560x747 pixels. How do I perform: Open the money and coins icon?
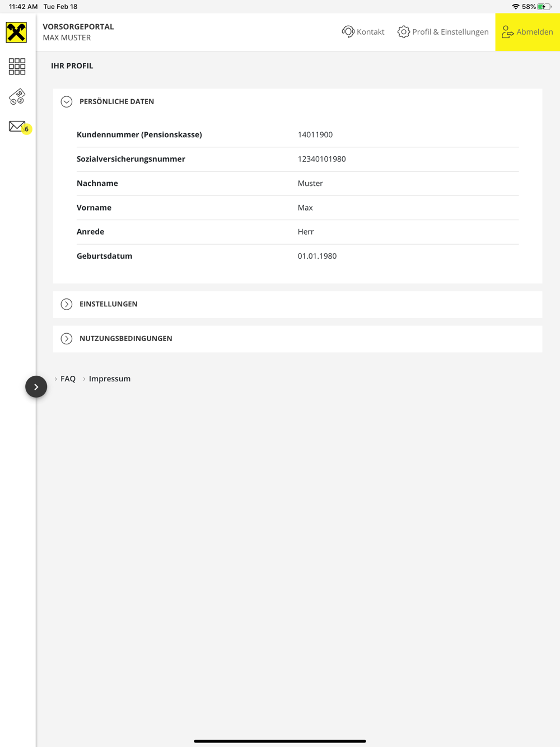pos(17,97)
